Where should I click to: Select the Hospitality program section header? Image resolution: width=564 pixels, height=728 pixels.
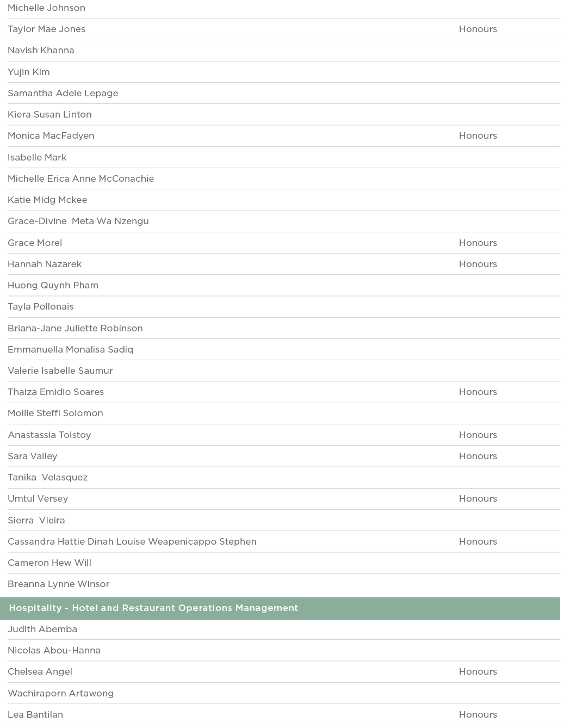(x=153, y=608)
